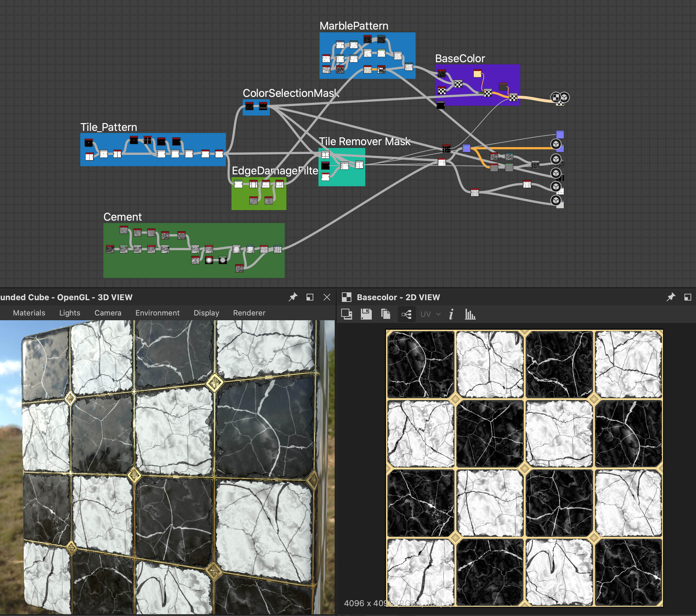The image size is (696, 616).
Task: Open the UV dropdown
Action: (x=430, y=314)
